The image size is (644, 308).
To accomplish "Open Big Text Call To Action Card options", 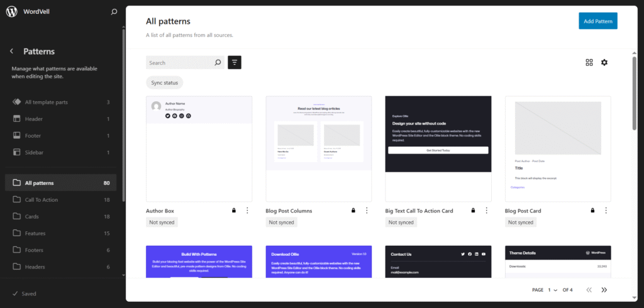I will click(486, 211).
